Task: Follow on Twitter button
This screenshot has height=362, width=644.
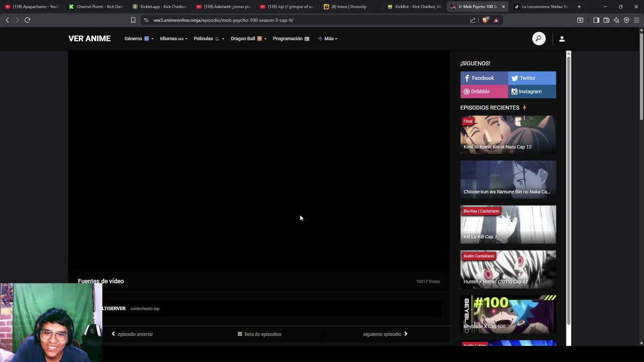Action: [532, 78]
